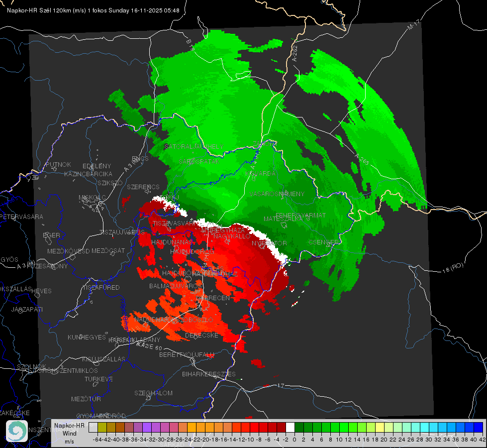Click the JASZAPATI town label
The width and height of the screenshot is (487, 448).
pos(27,309)
